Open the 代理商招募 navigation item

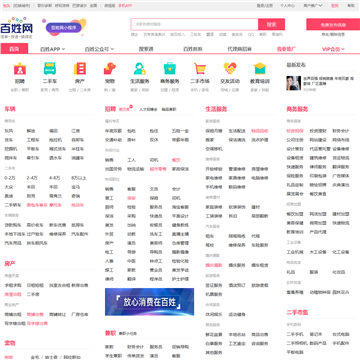[x=240, y=49]
